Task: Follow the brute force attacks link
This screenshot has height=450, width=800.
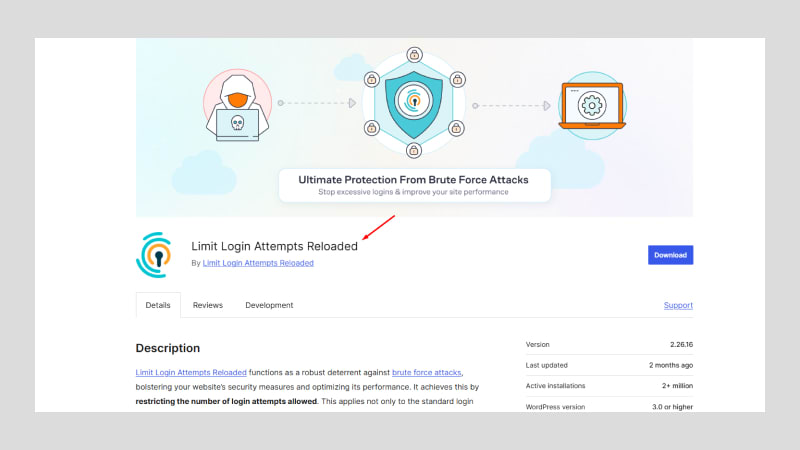Action: tap(426, 372)
